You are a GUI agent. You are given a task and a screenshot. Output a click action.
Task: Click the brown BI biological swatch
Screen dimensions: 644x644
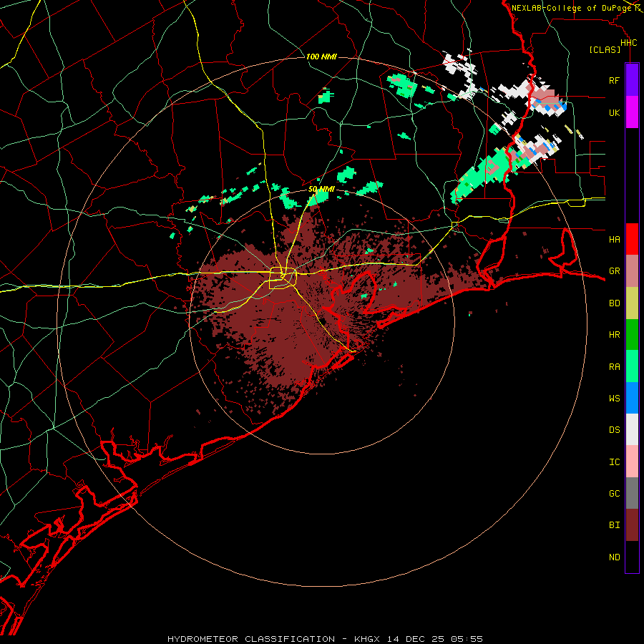(x=632, y=525)
